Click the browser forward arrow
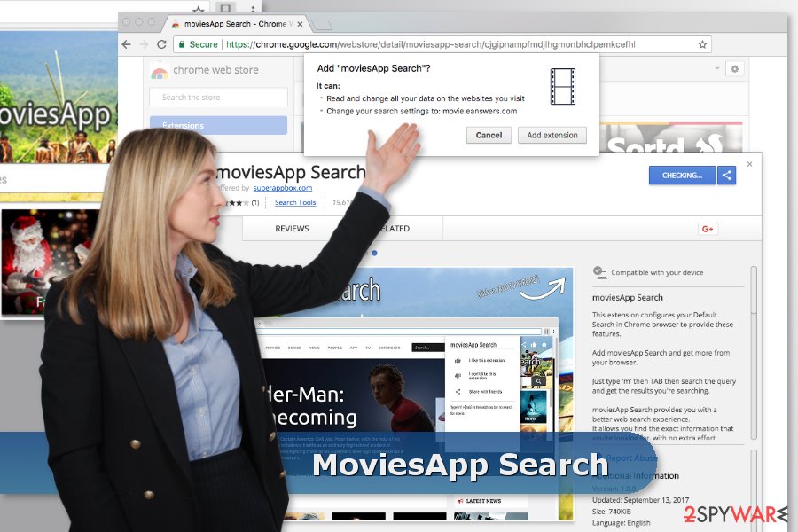 coord(144,44)
